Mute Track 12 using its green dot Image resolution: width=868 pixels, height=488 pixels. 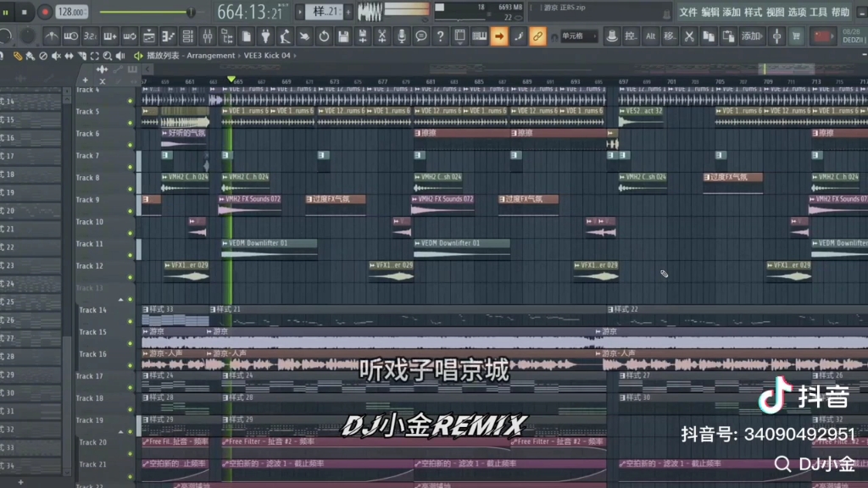coord(130,277)
